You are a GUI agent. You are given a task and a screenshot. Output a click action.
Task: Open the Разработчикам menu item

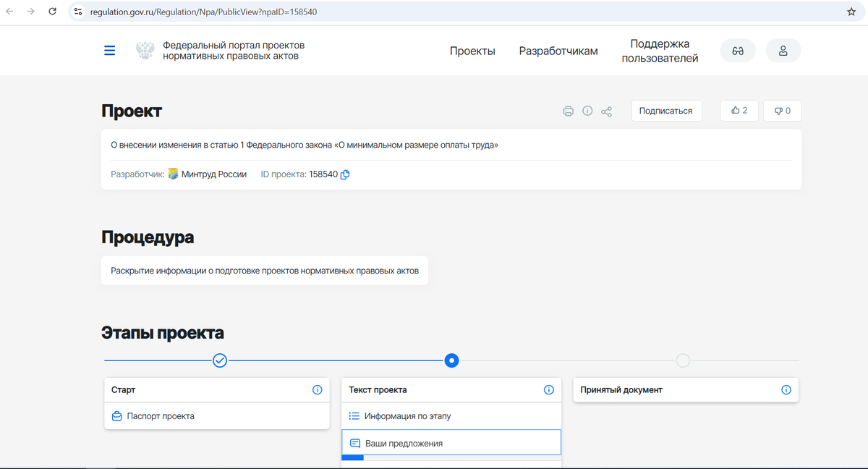(x=558, y=51)
